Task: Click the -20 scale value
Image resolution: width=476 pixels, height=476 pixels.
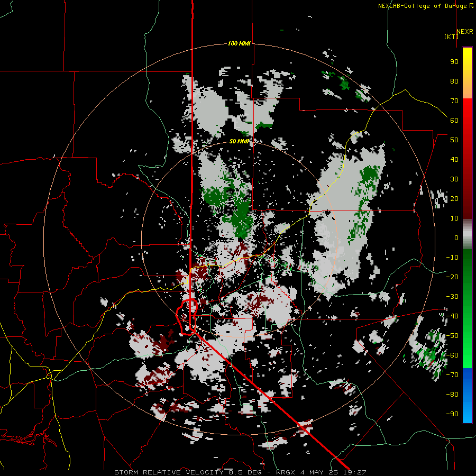Action: point(452,277)
